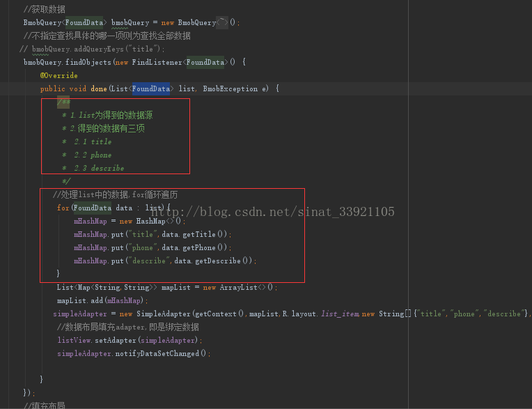This screenshot has height=409, width=532.
Task: Click 'getContext()' argument
Action: pyautogui.click(x=219, y=314)
